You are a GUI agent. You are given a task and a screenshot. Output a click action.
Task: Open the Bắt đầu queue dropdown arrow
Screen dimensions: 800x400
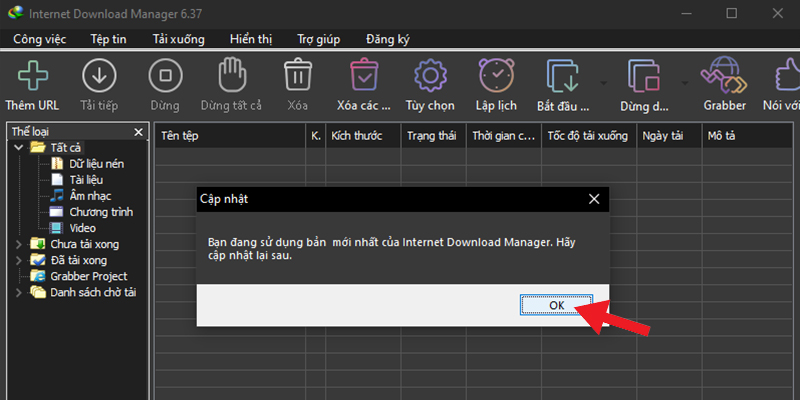[x=604, y=83]
